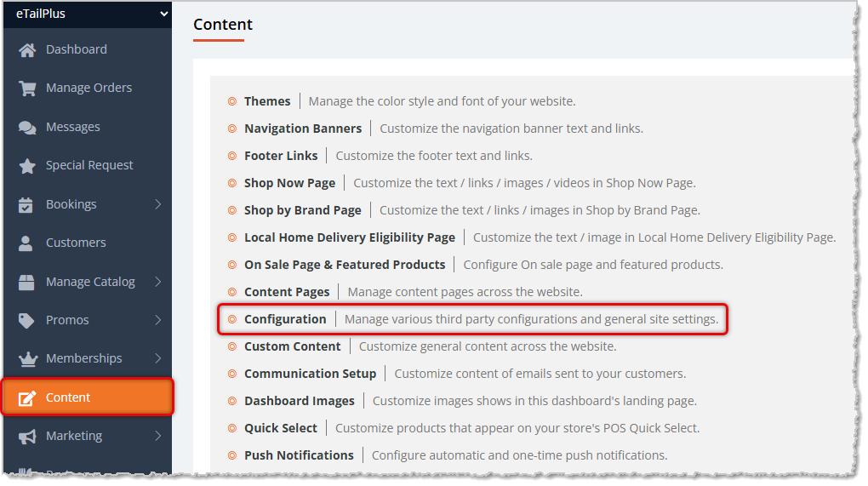This screenshot has height=486, width=868.
Task: Open the Configuration link
Action: click(x=285, y=319)
